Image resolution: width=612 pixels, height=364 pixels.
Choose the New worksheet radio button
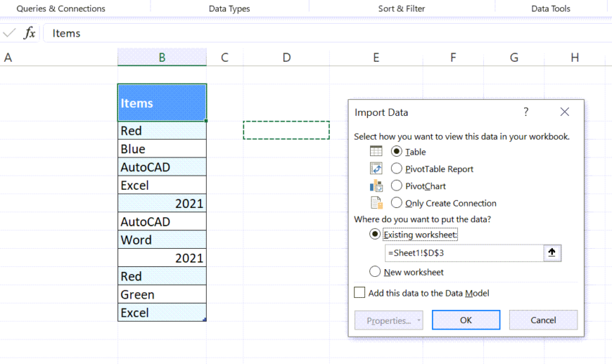(375, 272)
